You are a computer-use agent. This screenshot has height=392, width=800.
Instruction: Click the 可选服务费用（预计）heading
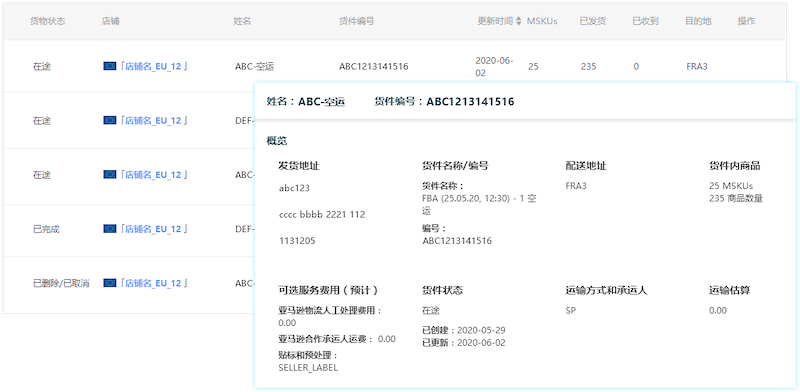coord(329,290)
